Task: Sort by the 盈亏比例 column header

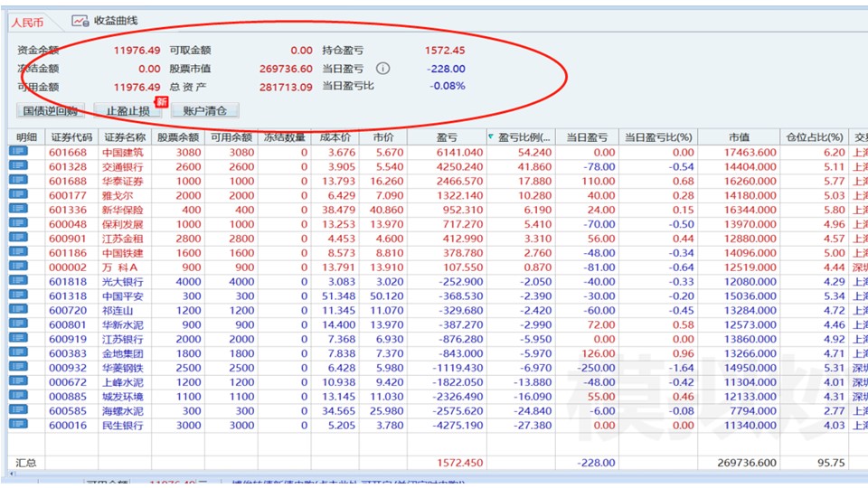Action: (x=521, y=137)
